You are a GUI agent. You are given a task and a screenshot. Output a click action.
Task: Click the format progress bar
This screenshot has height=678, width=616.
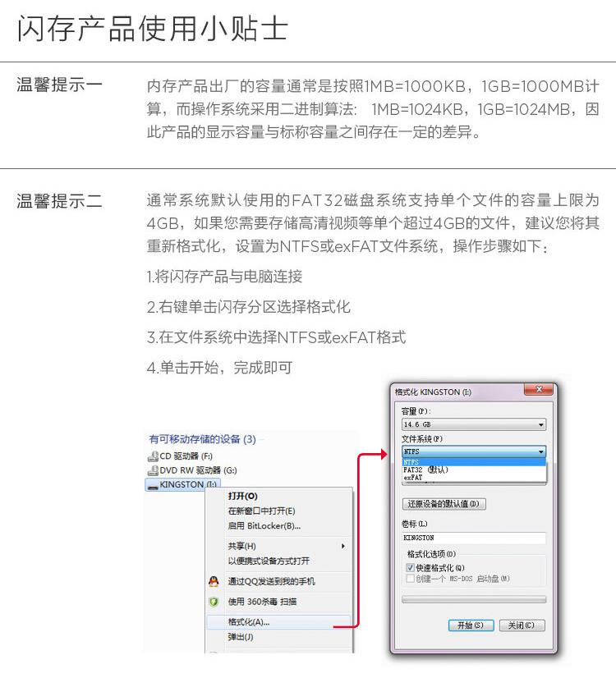coord(474,599)
